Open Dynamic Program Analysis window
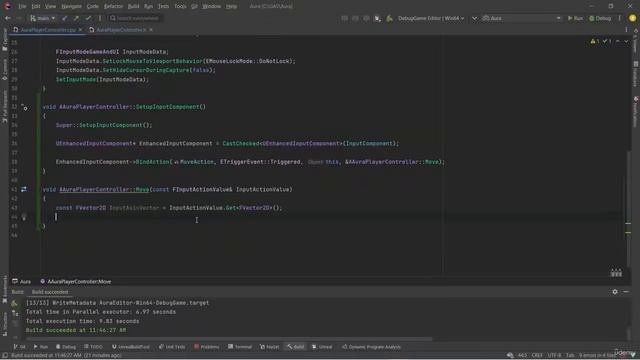The width and height of the screenshot is (640, 360). tap(371, 347)
